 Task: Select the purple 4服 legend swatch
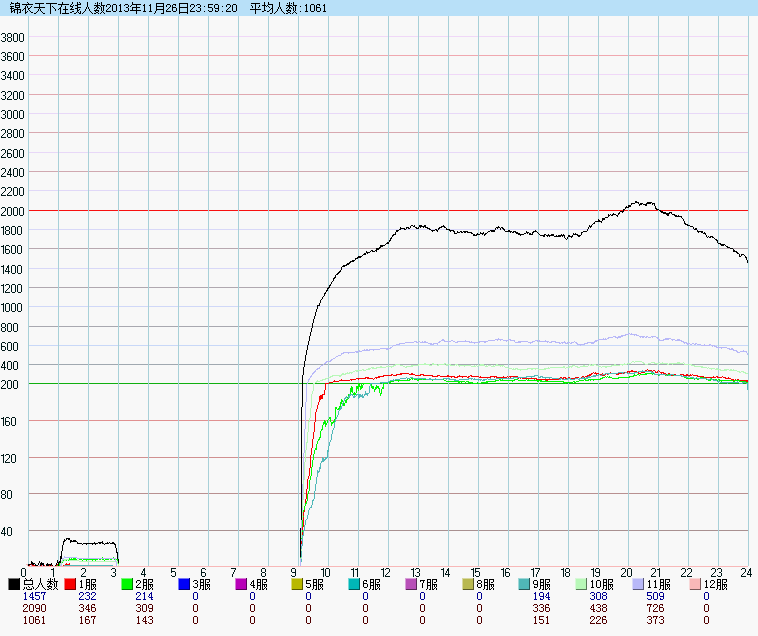click(x=242, y=584)
